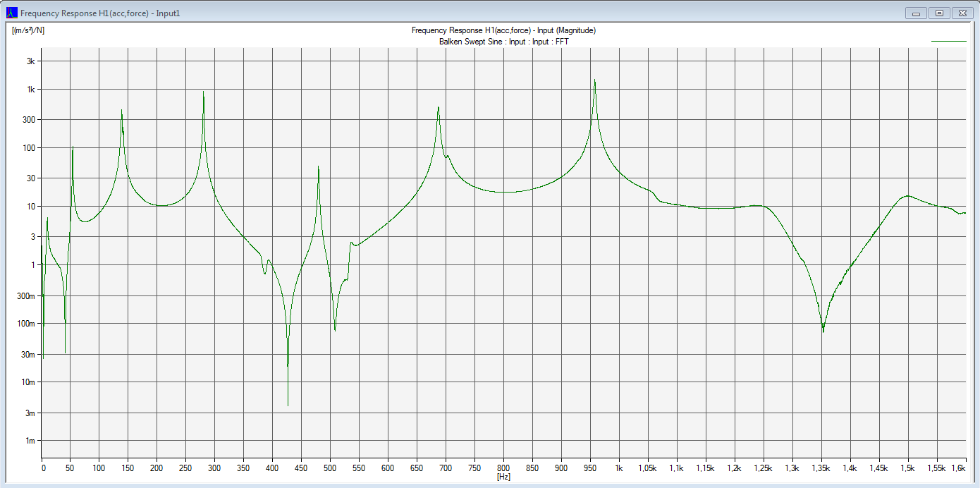Screen dimensions: 980x488
Task: Click the 1m label on y-axis
Action: coord(30,441)
